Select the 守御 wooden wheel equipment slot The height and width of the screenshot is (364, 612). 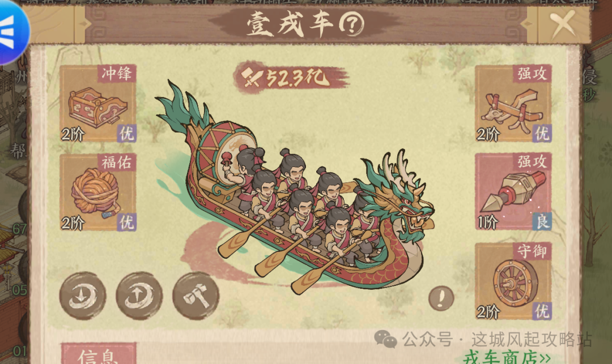[513, 281]
